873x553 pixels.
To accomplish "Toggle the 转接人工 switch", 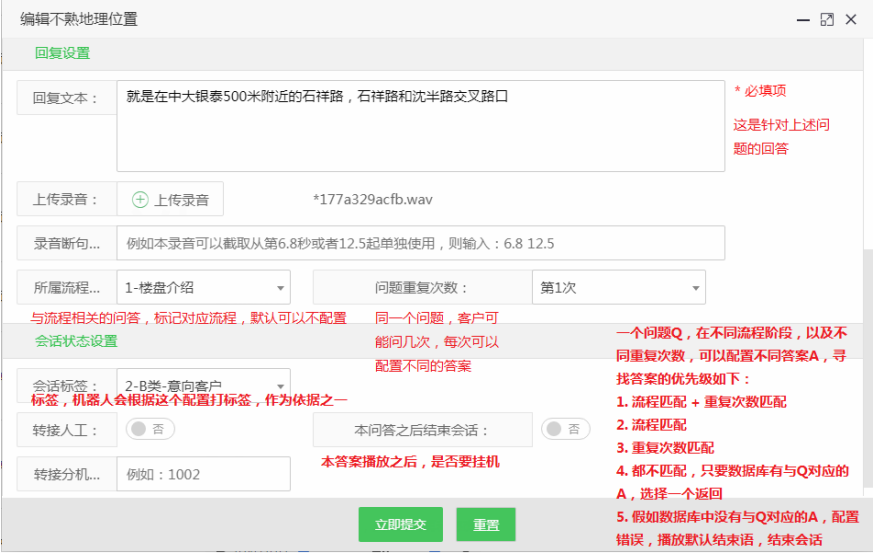I will tap(150, 429).
